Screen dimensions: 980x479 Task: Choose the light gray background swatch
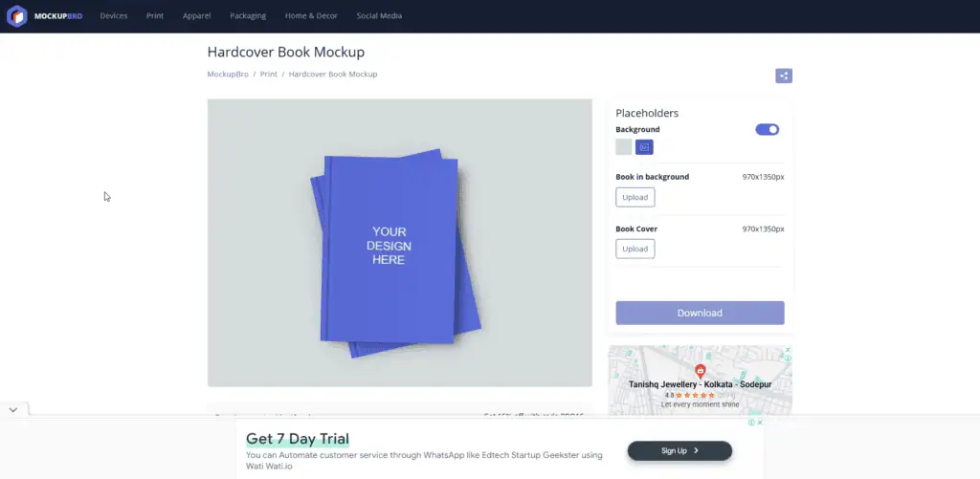pyautogui.click(x=624, y=147)
